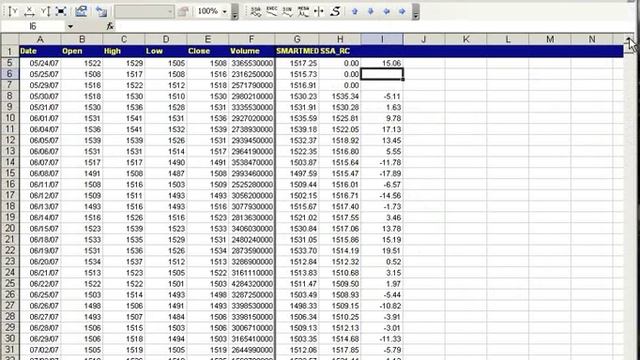
Task: Click the blue down arrow icon
Action: pyautogui.click(x=371, y=11)
